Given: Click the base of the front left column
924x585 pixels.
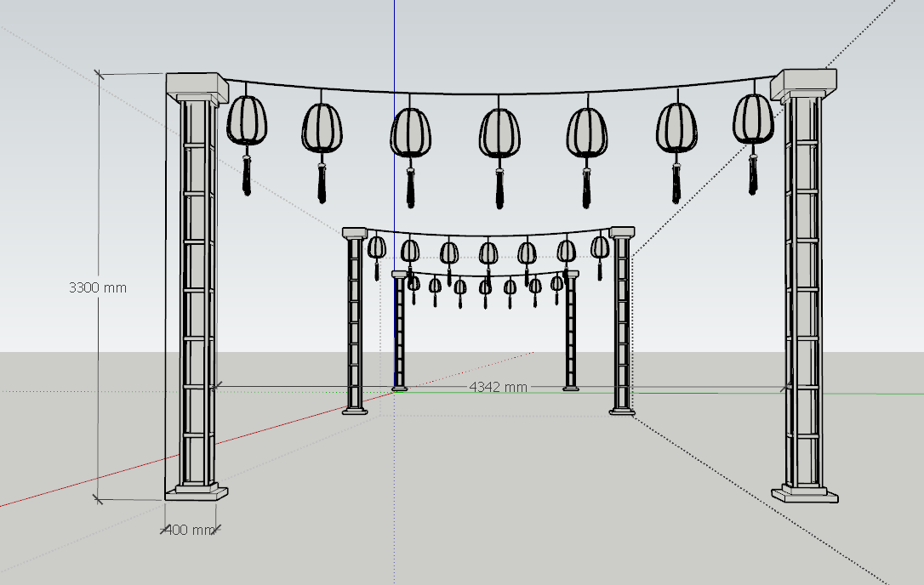Looking at the screenshot, I should tap(197, 491).
